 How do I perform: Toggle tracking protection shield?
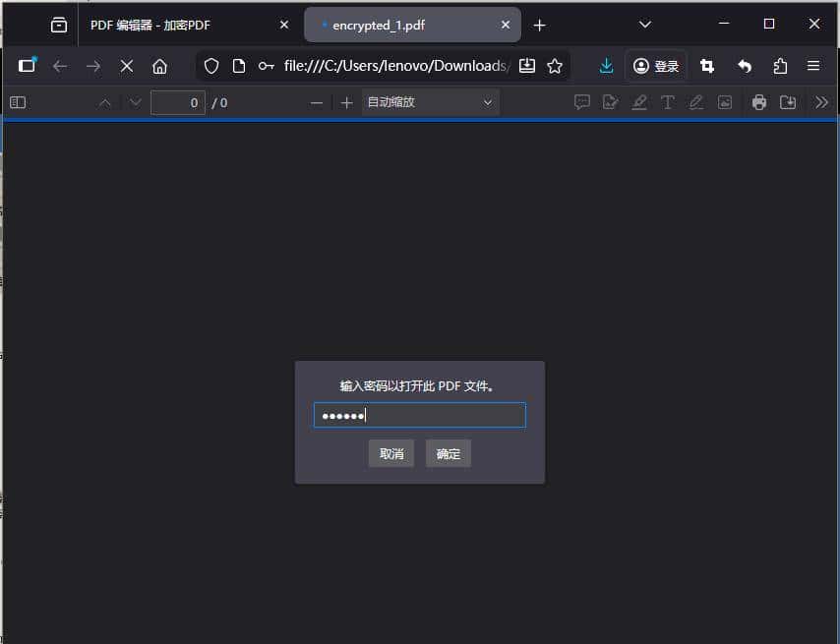tap(210, 66)
